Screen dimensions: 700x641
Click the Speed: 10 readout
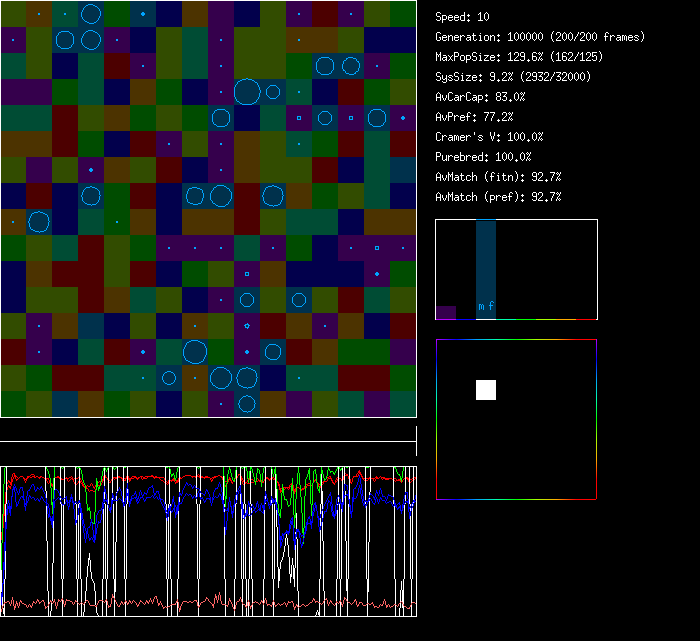(463, 17)
